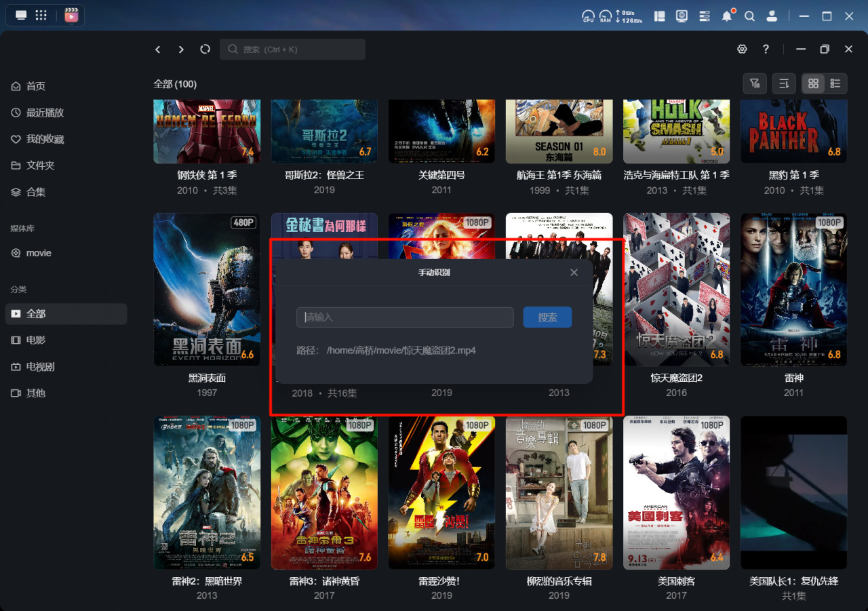868x611 pixels.
Task: Open the task list icon in system bar
Action: pyautogui.click(x=705, y=16)
